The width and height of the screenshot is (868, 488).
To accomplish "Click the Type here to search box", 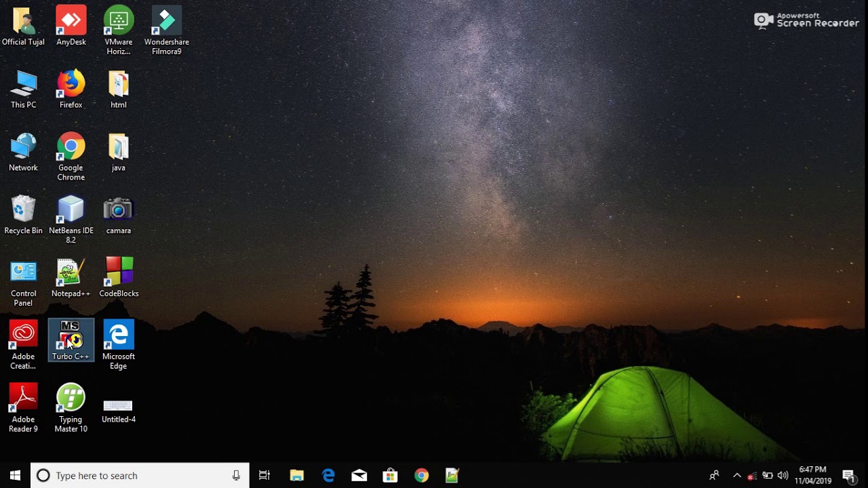I will [140, 475].
